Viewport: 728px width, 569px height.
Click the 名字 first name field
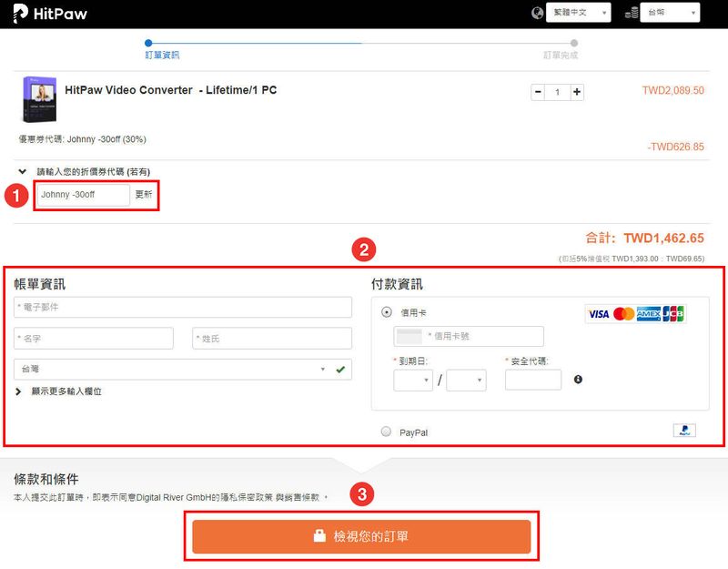[x=94, y=338]
